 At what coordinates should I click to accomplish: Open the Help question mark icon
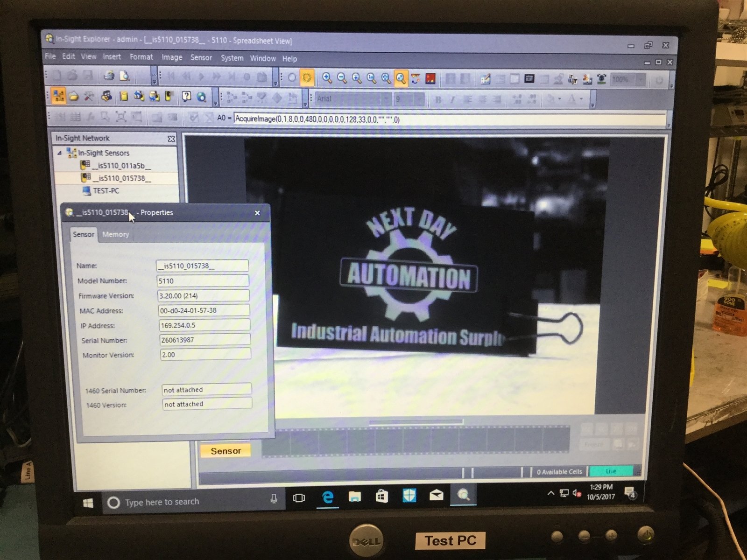tap(186, 96)
